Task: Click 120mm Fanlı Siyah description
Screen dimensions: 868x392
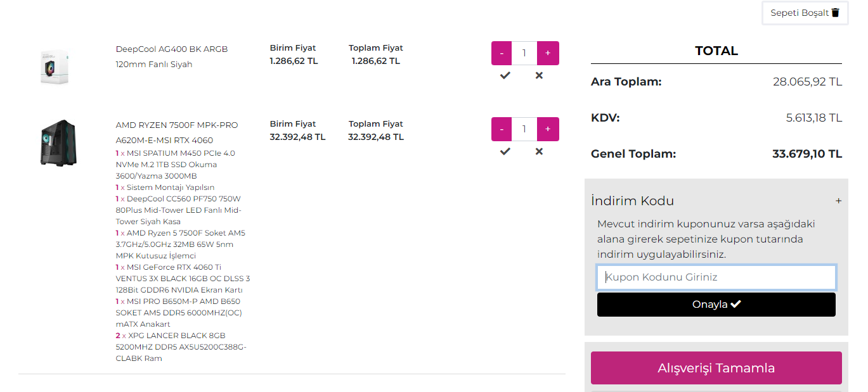Action: pos(153,64)
